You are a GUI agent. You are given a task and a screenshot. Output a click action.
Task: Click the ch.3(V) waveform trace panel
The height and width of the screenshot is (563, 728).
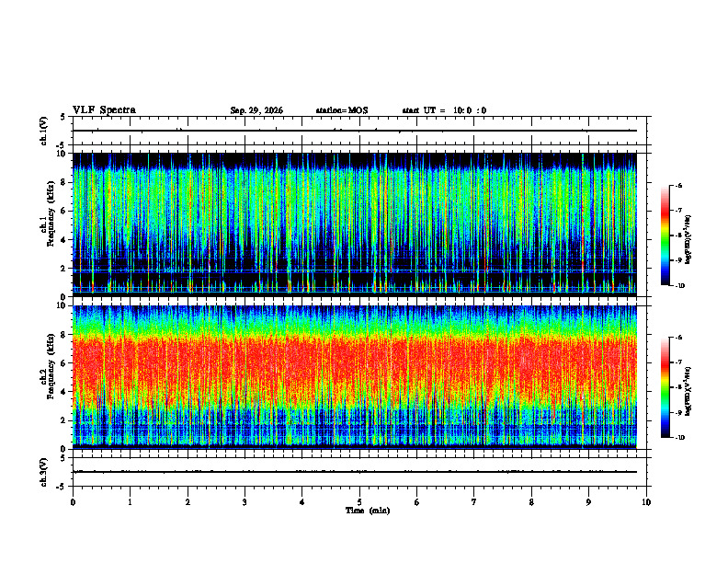pyautogui.click(x=359, y=472)
